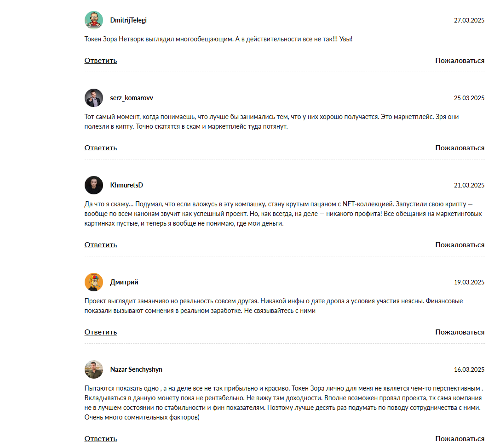Screen dimensions: 494x448
Task: Click serz_komarovv's profile avatar
Action: (94, 98)
